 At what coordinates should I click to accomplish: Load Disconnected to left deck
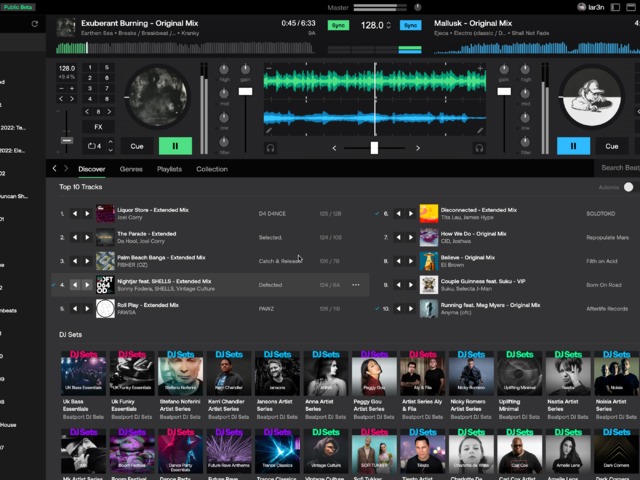click(398, 213)
